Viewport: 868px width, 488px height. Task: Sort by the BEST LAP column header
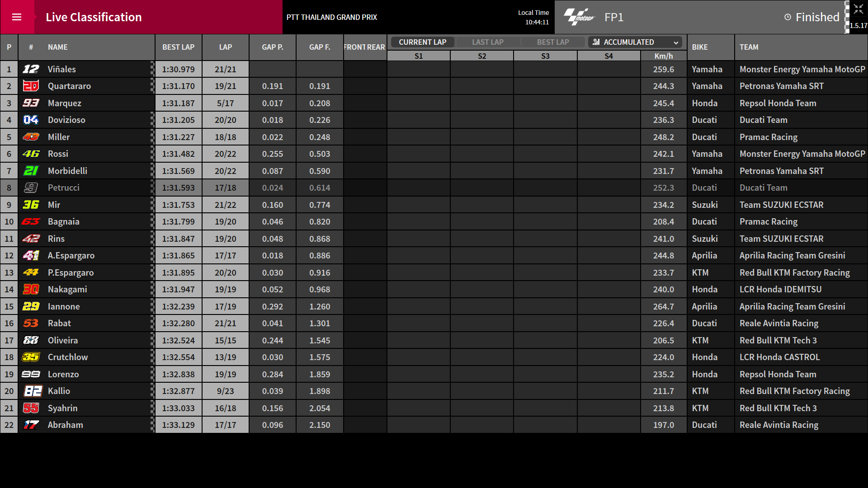click(x=179, y=47)
